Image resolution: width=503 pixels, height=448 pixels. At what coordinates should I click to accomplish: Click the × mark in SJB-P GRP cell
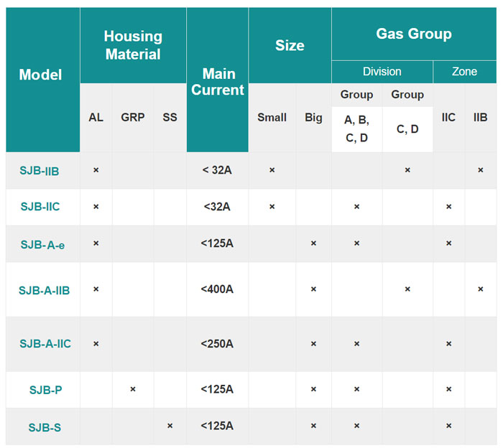pyautogui.click(x=133, y=389)
